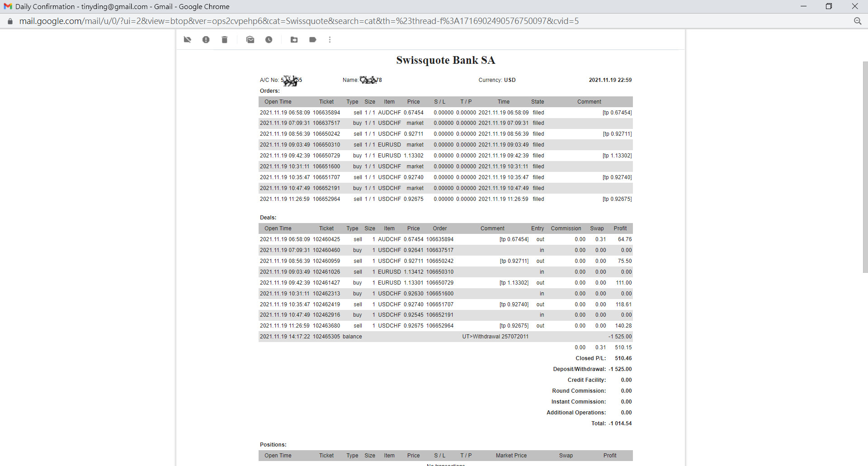868x466 pixels.
Task: Click the Total value -1 014.54
Action: 620,423
